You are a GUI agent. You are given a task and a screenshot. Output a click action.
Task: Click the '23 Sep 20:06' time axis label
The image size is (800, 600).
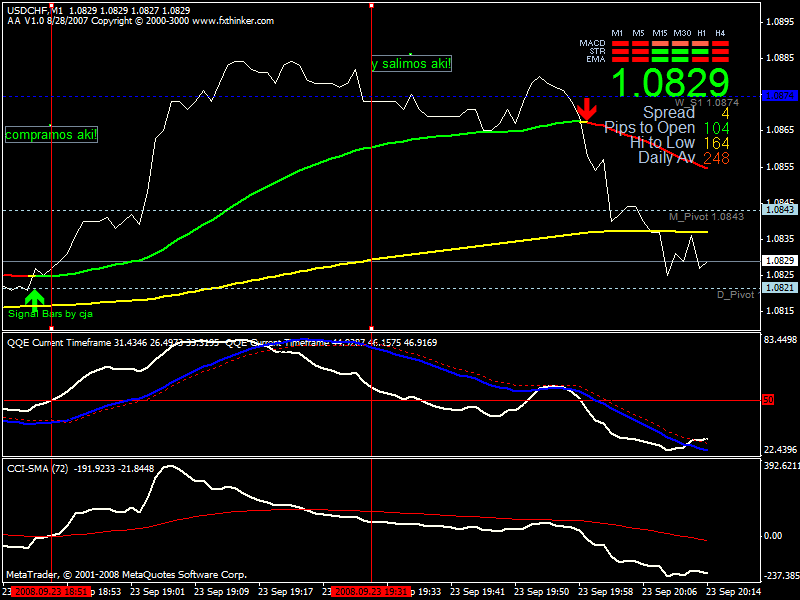click(670, 592)
